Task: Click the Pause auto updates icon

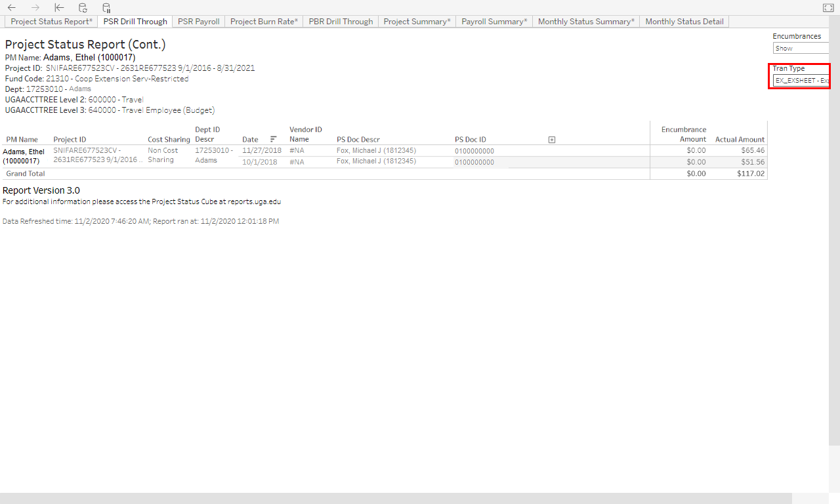Action: [x=106, y=8]
